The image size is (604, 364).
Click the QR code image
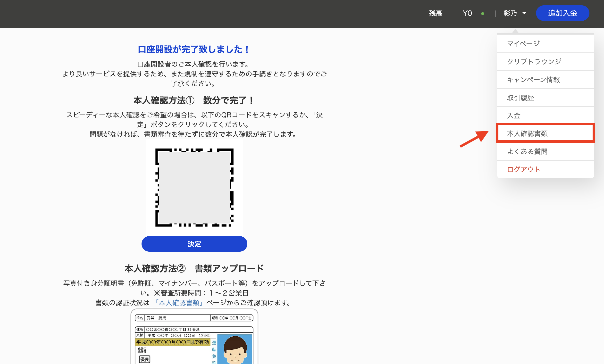(x=194, y=187)
